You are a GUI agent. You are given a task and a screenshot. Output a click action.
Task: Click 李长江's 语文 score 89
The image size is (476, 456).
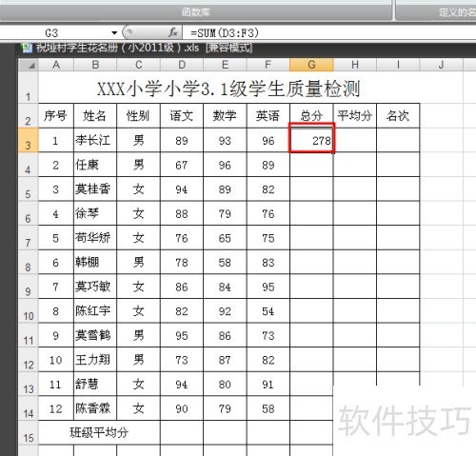click(x=182, y=140)
